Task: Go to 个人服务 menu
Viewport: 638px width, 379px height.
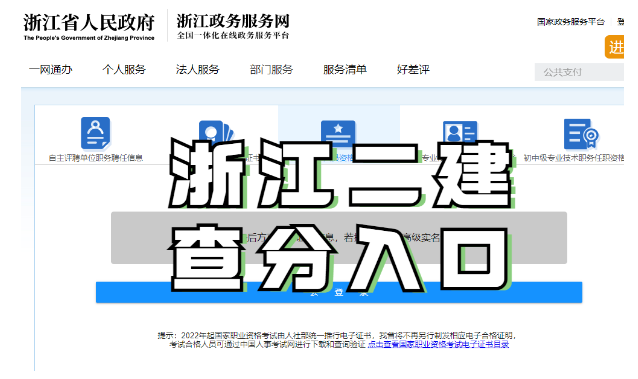Action: point(124,70)
